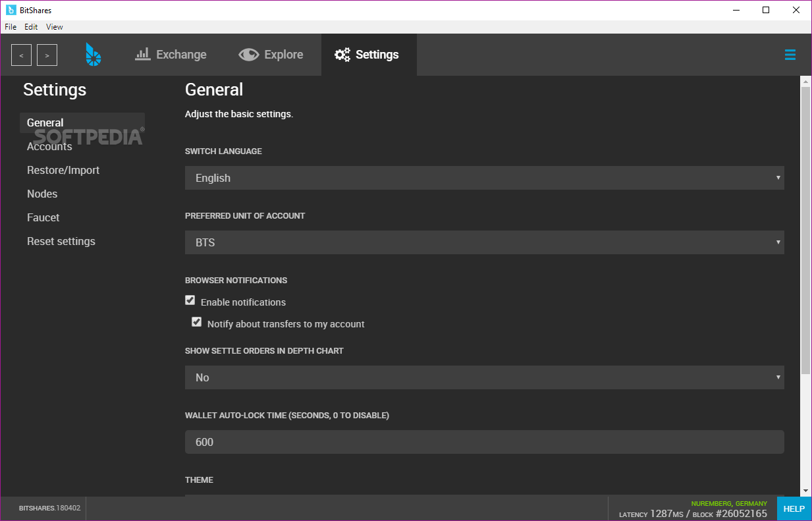Uncheck Notify about transfers to my account
The width and height of the screenshot is (812, 521).
(x=196, y=322)
